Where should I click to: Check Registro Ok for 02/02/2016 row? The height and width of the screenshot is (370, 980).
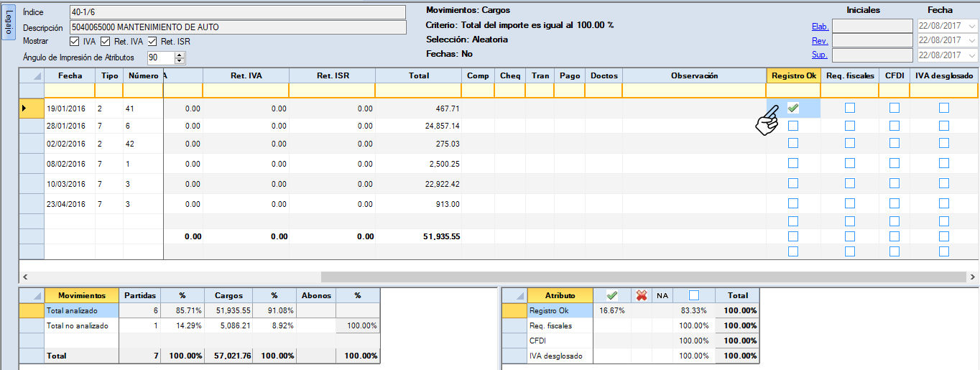tap(792, 143)
